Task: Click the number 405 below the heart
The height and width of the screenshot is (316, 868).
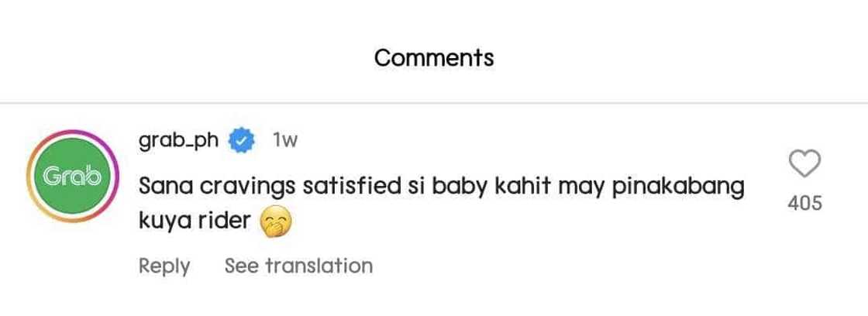Action: point(804,203)
